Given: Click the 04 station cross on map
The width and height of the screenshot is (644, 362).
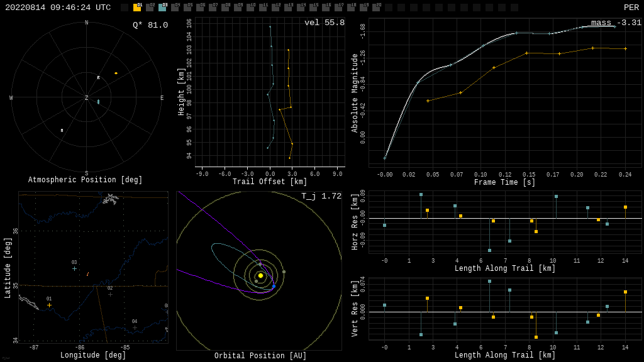Looking at the screenshot, I should (x=135, y=327).
